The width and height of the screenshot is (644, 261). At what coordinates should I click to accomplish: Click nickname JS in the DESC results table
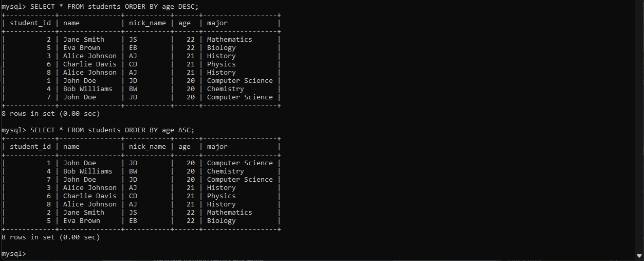coord(133,40)
